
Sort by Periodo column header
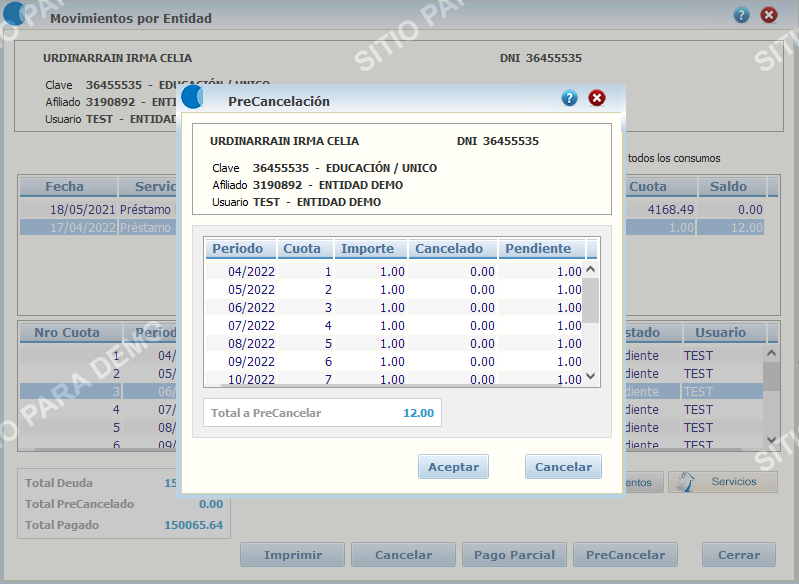click(x=241, y=249)
